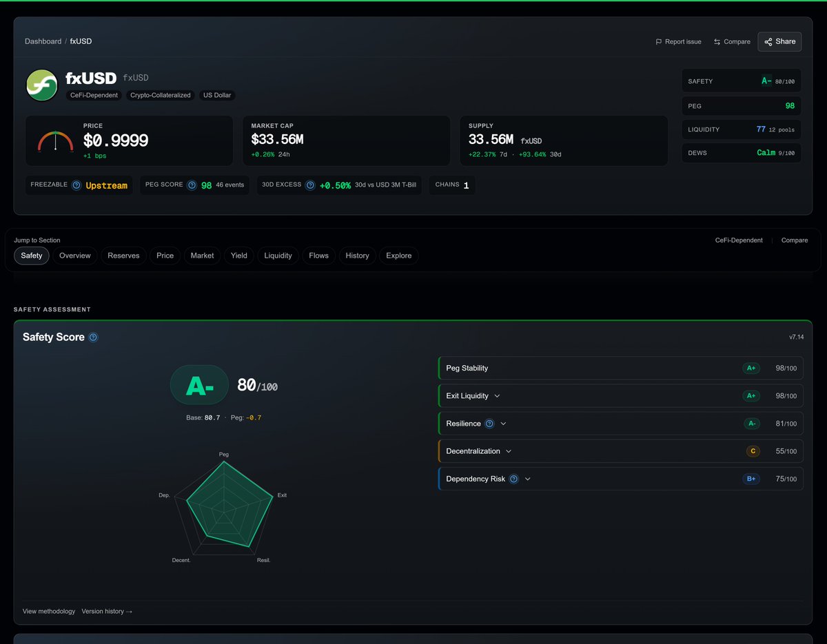The image size is (827, 644).
Task: Open the Peg 98 summary card
Action: click(x=742, y=106)
